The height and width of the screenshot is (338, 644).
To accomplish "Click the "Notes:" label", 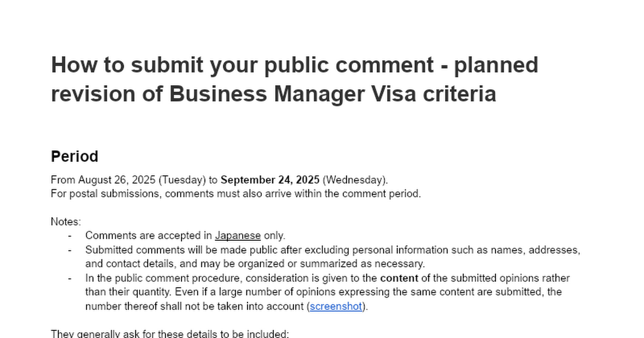I will click(66, 222).
